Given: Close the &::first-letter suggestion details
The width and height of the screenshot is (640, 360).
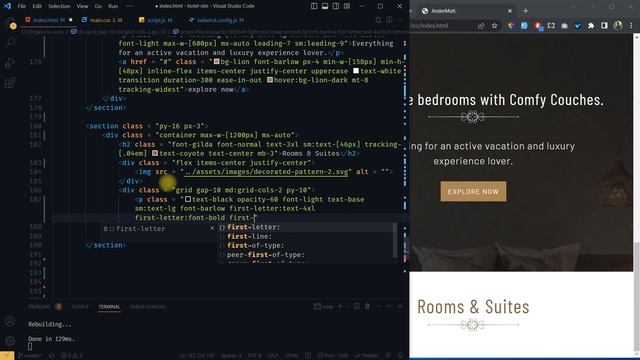Looking at the screenshot, I should coord(212,228).
